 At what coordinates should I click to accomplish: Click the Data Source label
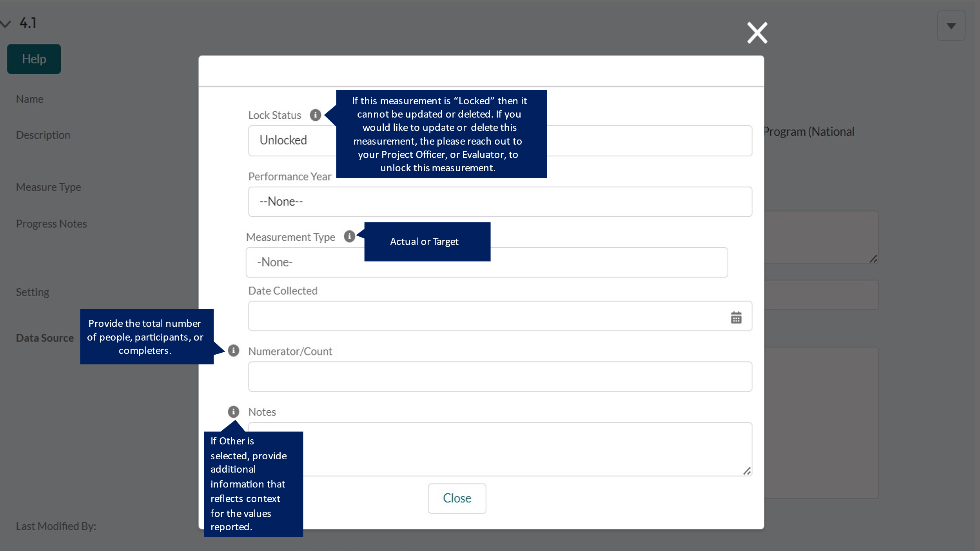click(45, 338)
